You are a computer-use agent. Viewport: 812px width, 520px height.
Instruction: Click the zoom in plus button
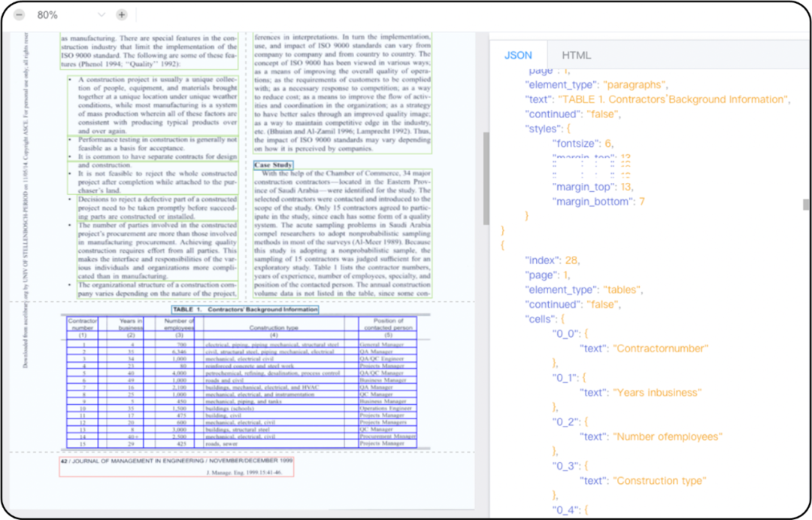[122, 15]
